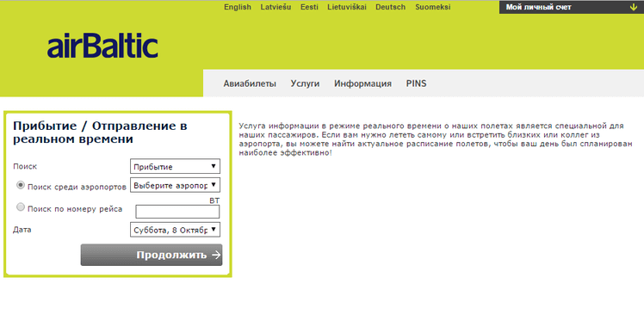Click the Дата label text
This screenshot has width=644, height=327.
[x=22, y=230]
